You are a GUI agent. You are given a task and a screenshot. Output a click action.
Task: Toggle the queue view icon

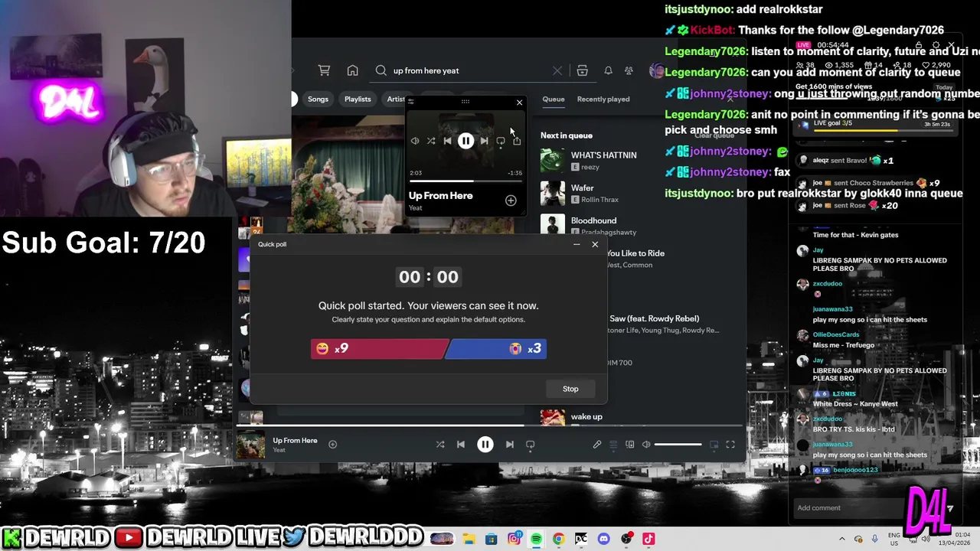(x=613, y=444)
